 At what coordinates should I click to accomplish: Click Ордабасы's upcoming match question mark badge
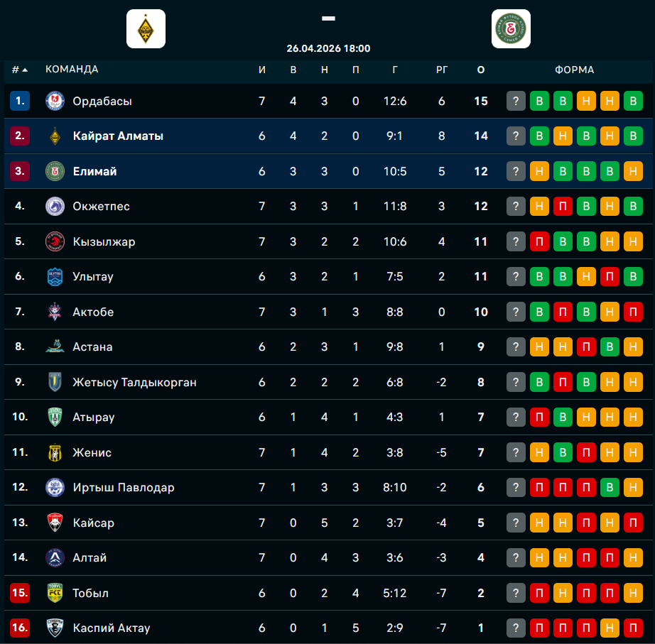click(516, 101)
